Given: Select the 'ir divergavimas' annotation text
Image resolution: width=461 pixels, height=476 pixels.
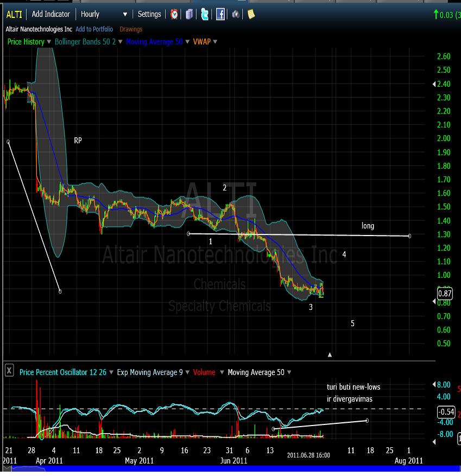Looking at the screenshot, I should (x=350, y=399).
